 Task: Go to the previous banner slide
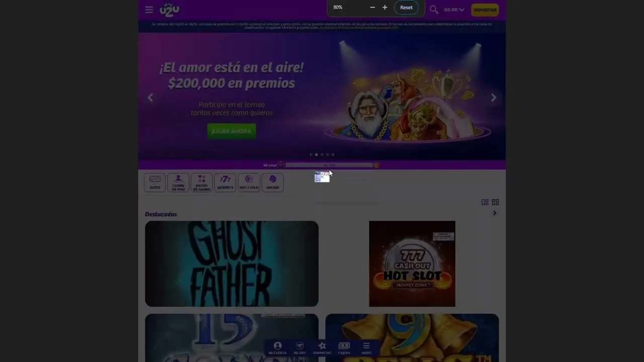150,98
